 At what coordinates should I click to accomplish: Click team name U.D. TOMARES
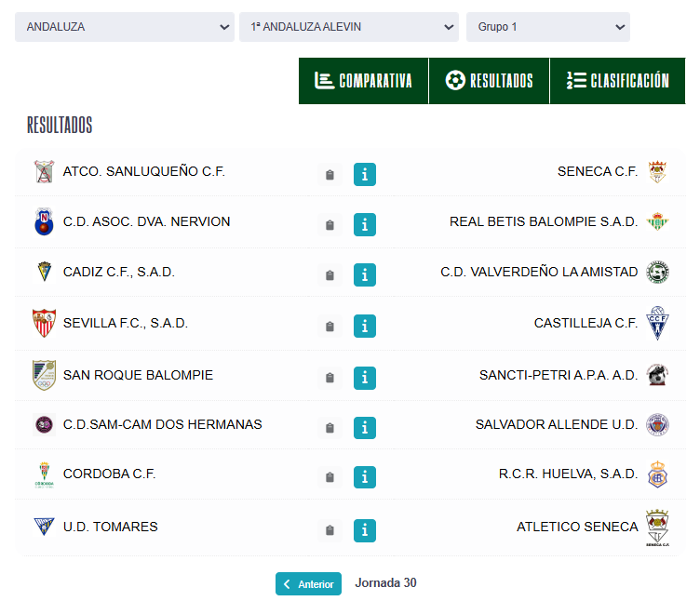tap(110, 527)
